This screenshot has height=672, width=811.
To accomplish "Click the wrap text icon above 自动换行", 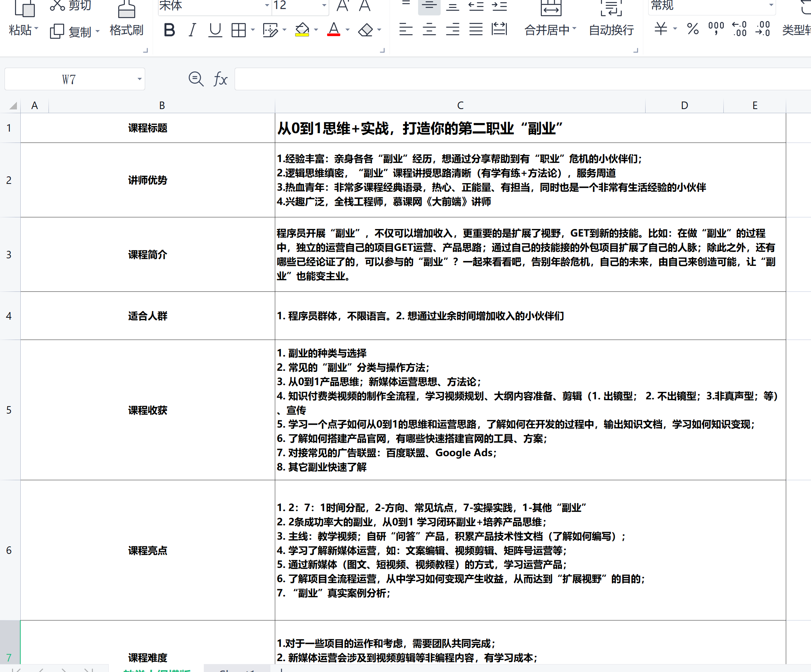I will [611, 8].
